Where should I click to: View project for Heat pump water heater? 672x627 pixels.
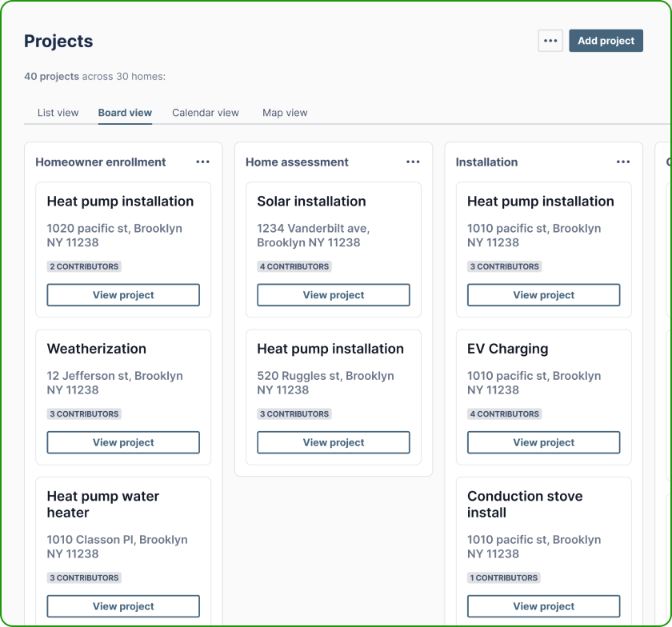click(x=123, y=606)
